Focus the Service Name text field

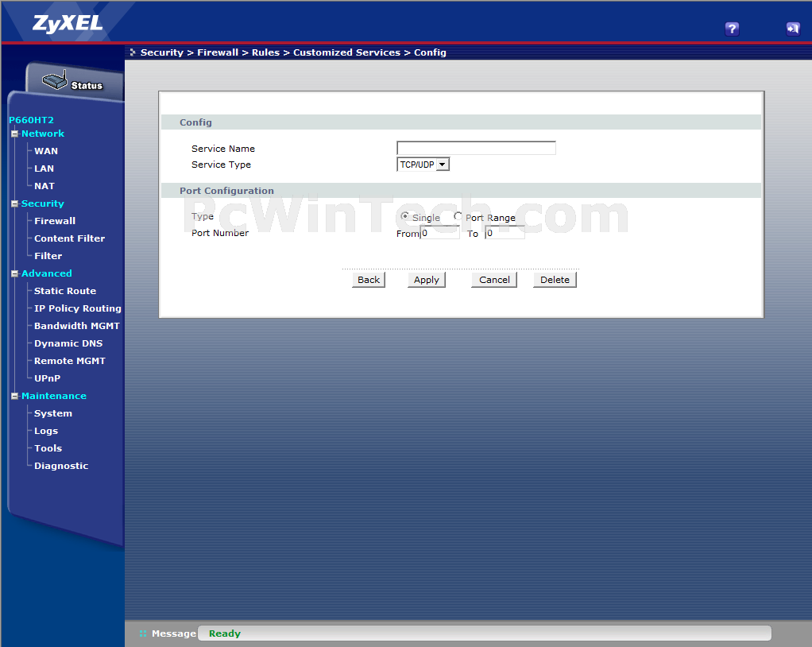pyautogui.click(x=476, y=148)
